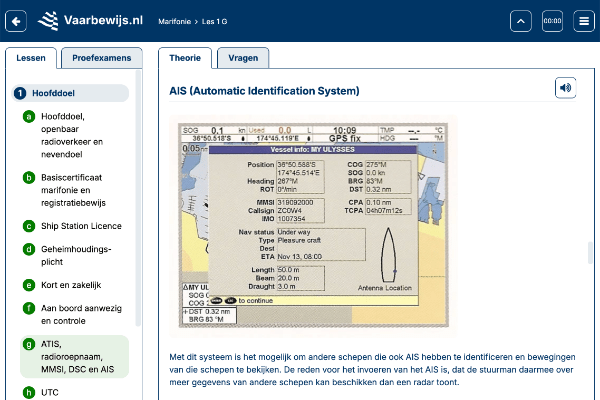The image size is (600, 400).
Task: Select lesson g ATIS, radioroepnaam, MMSI
Action: (75, 356)
